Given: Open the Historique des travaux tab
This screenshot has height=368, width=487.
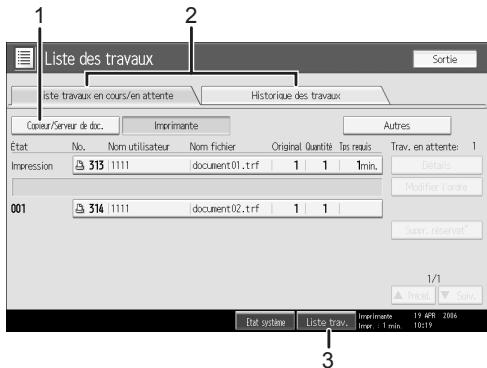Looking at the screenshot, I should coord(295,96).
